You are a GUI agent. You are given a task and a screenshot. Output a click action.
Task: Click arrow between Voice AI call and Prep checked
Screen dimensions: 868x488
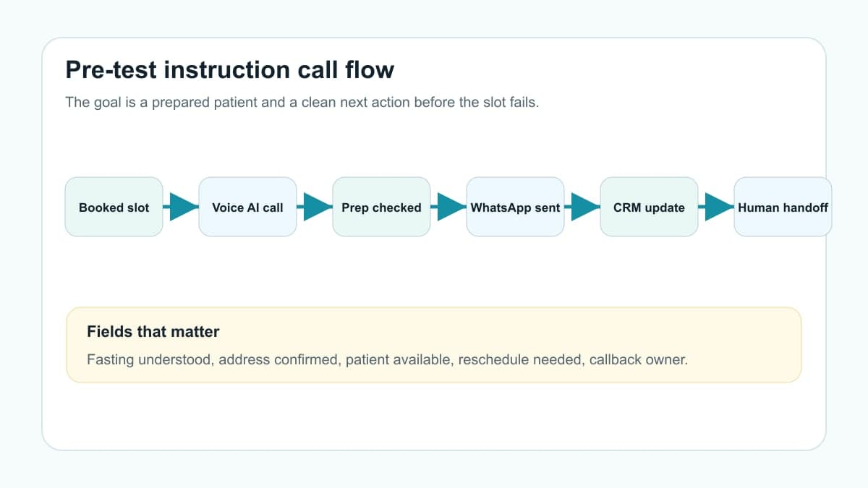315,207
